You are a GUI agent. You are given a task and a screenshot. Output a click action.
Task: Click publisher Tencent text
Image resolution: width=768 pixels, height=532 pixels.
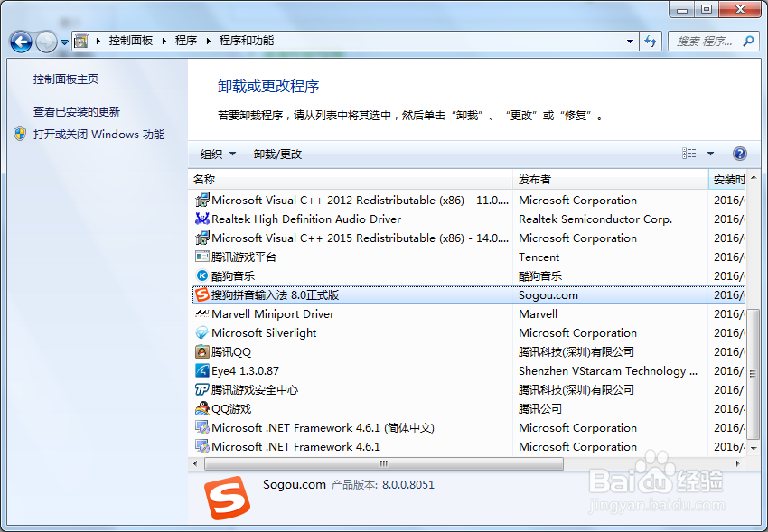[539, 257]
